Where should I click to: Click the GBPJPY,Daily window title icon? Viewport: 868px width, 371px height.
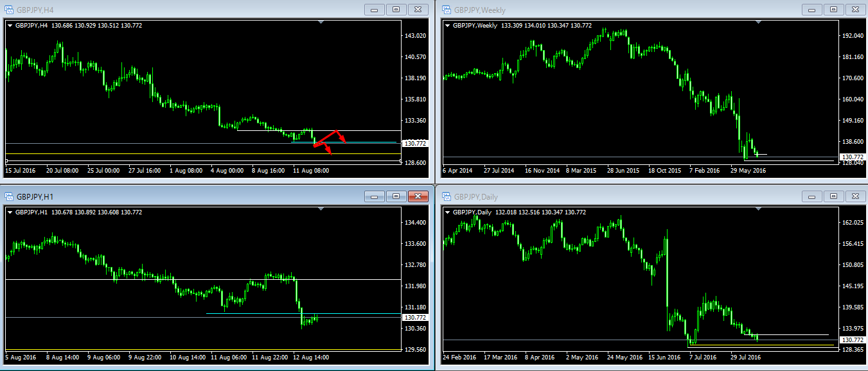pyautogui.click(x=446, y=197)
